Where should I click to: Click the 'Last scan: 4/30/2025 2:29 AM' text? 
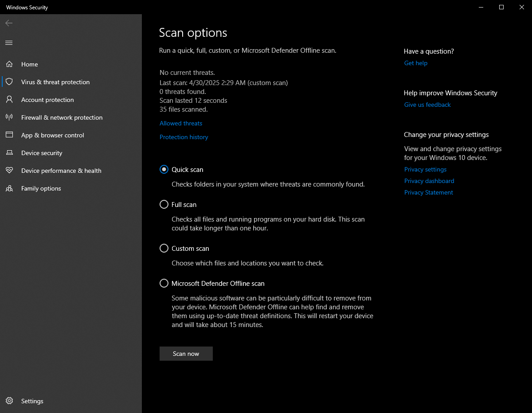click(x=203, y=82)
